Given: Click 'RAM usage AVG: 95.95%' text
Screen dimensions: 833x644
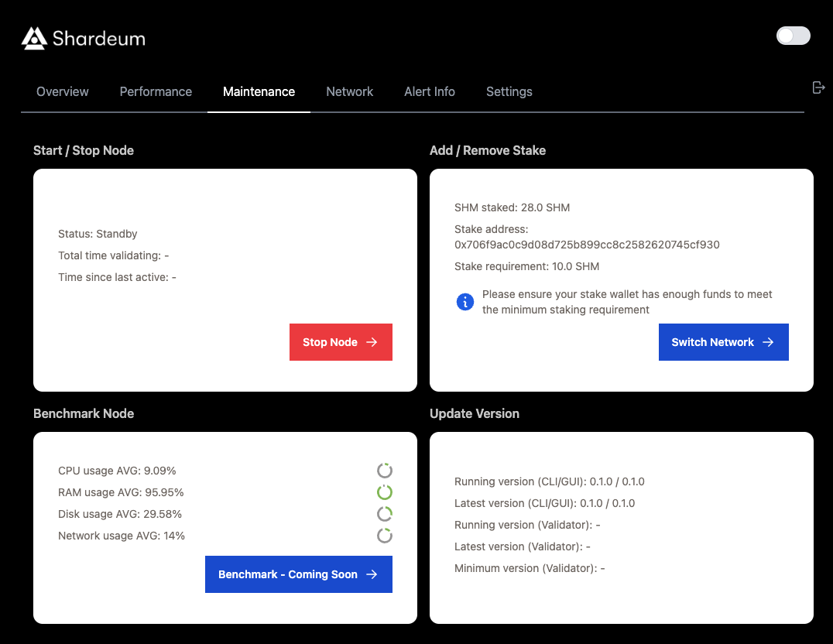Looking at the screenshot, I should coord(121,492).
